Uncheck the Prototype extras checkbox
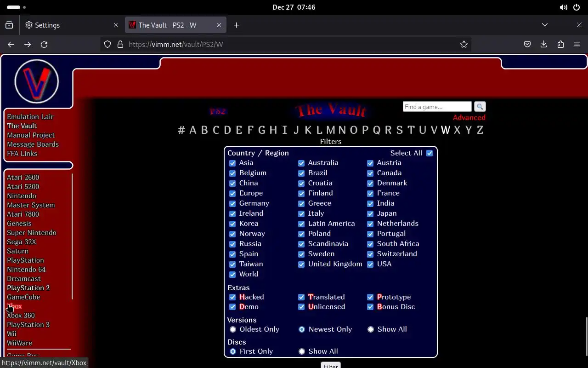 [370, 297]
